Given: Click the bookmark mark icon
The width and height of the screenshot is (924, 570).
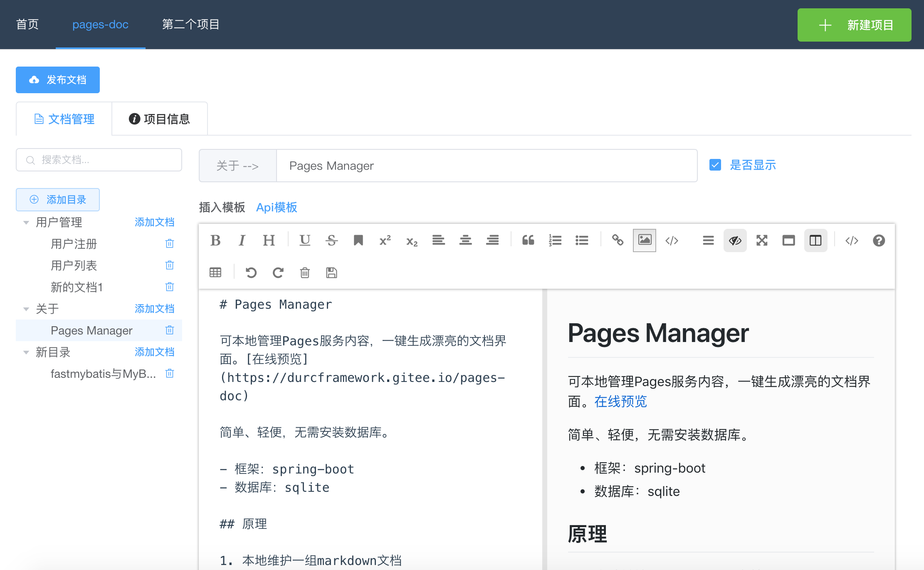Looking at the screenshot, I should 358,240.
